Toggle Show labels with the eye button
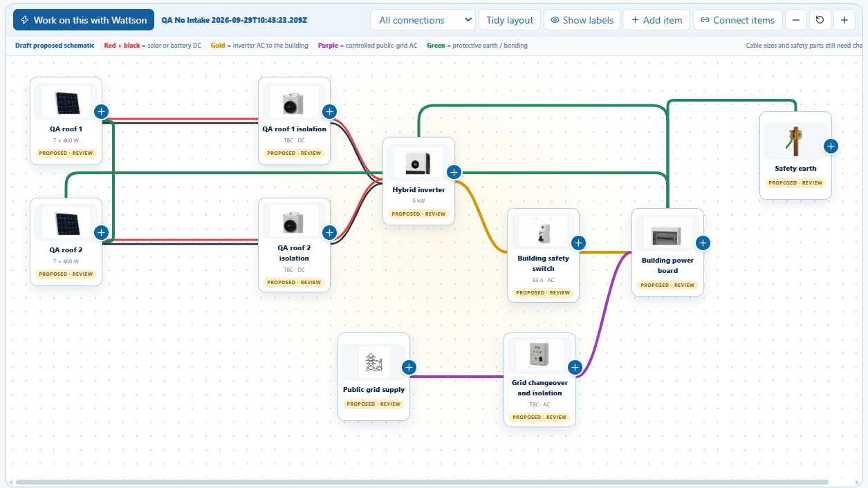 coord(582,20)
